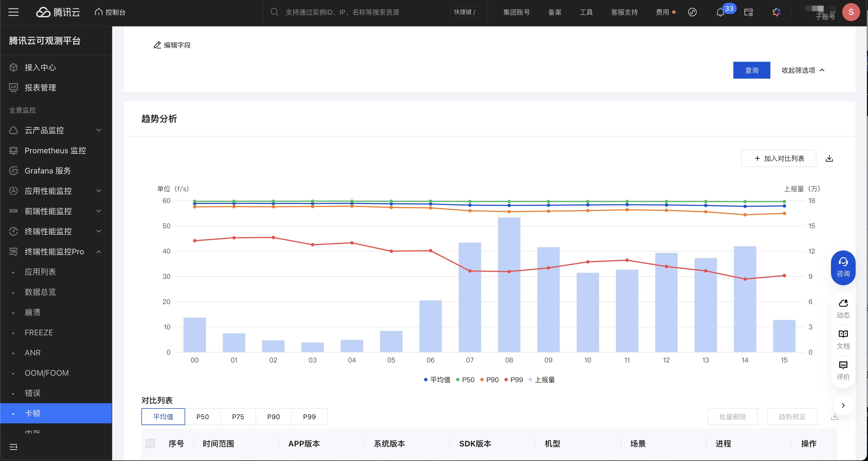The image size is (868, 461).
Task: Click the 加入对比列表 button
Action: [x=779, y=159]
